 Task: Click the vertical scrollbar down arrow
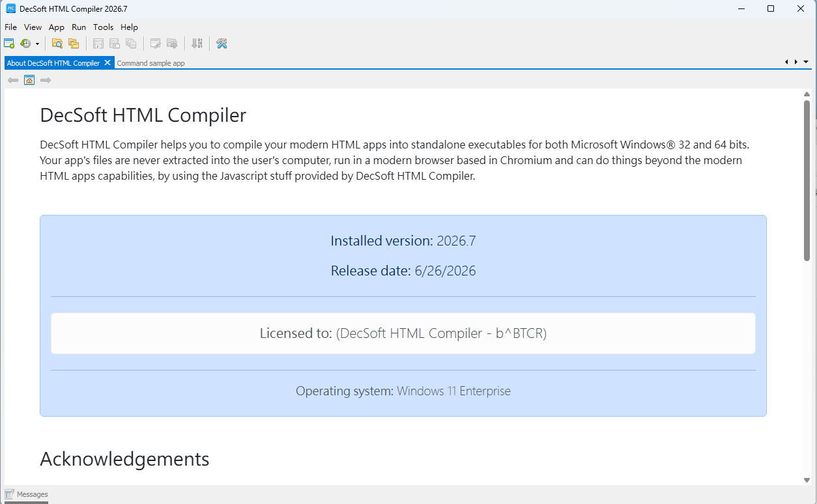tap(807, 480)
